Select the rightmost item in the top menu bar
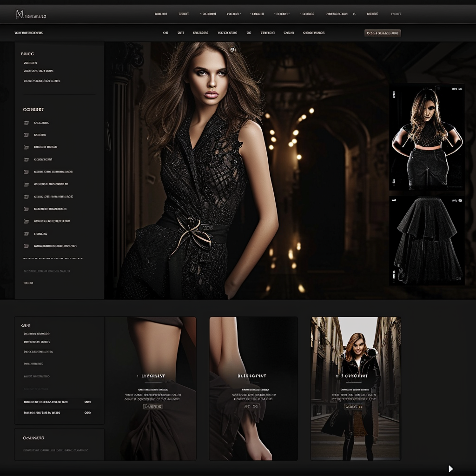The image size is (476, 476). [396, 14]
